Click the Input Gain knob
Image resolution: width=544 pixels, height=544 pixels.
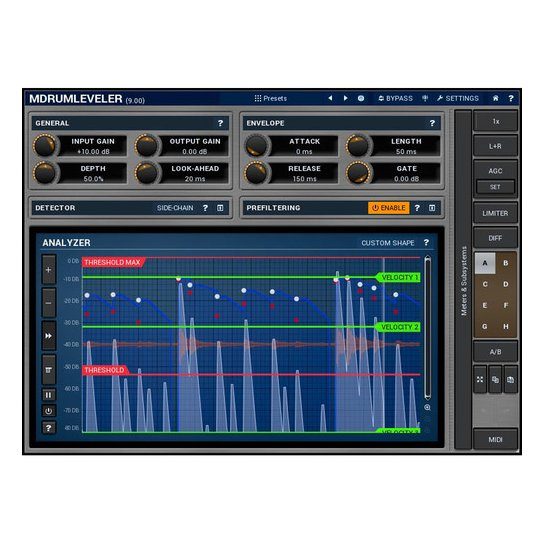(44, 146)
